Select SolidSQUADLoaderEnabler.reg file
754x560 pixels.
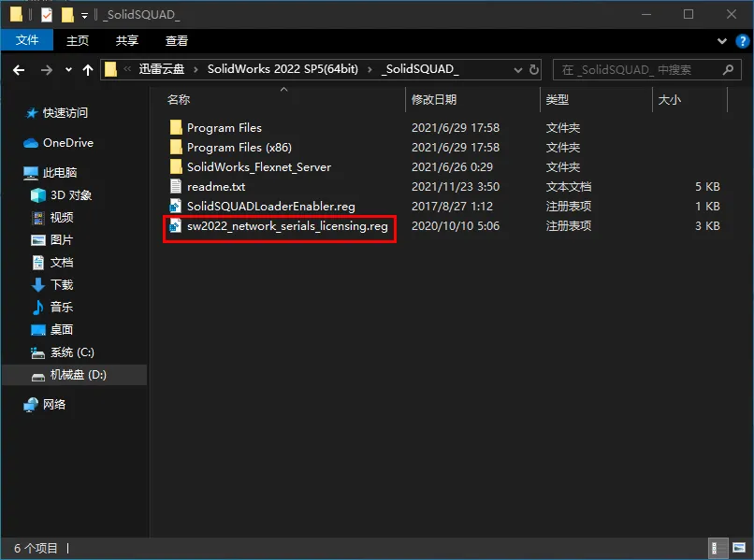[x=270, y=207]
